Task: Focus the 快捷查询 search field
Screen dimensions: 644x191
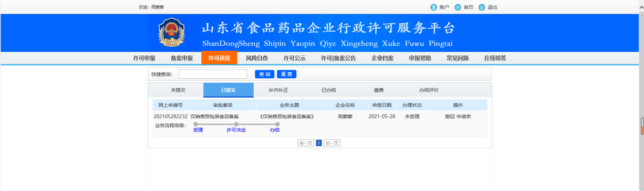Action: (x=213, y=74)
